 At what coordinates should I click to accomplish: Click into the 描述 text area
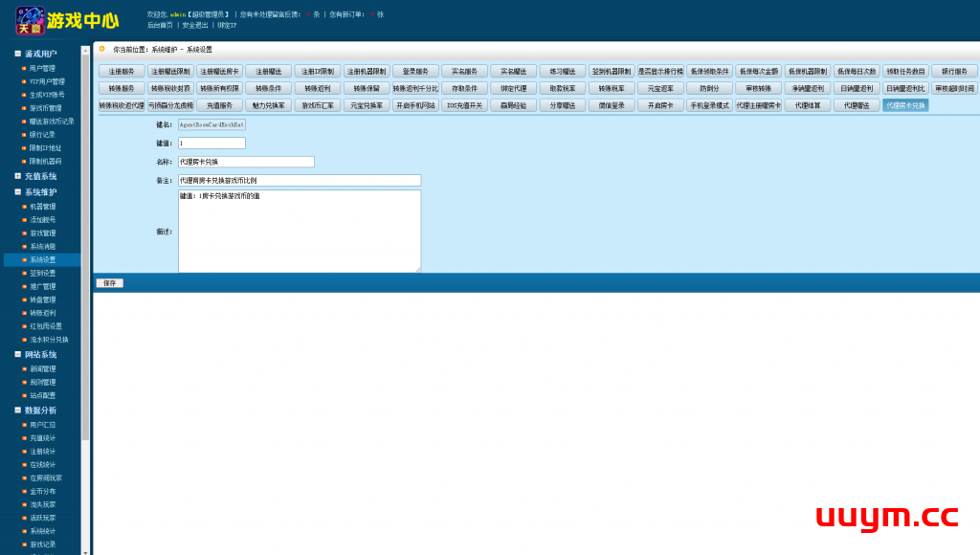[299, 231]
